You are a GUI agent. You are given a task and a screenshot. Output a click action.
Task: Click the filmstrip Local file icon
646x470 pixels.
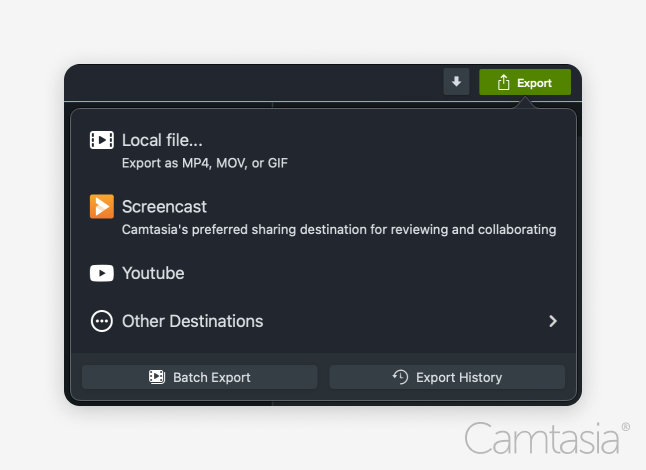point(102,140)
